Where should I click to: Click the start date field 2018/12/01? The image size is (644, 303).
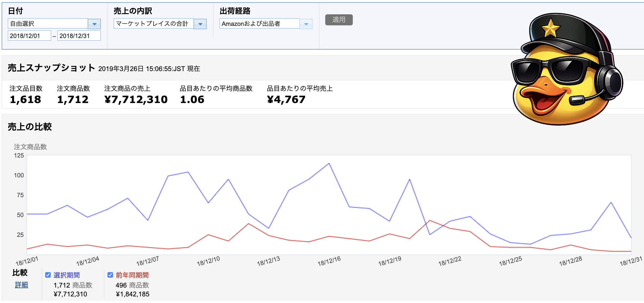tap(29, 36)
